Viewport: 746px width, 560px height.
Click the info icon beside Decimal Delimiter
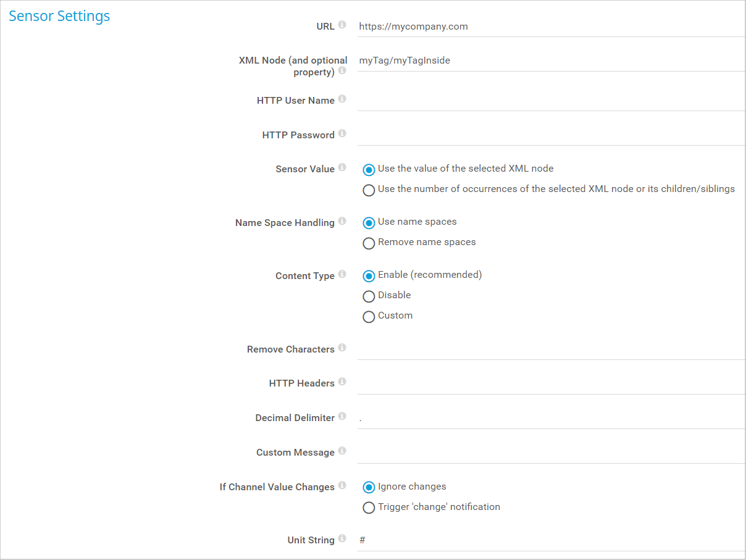tap(342, 417)
